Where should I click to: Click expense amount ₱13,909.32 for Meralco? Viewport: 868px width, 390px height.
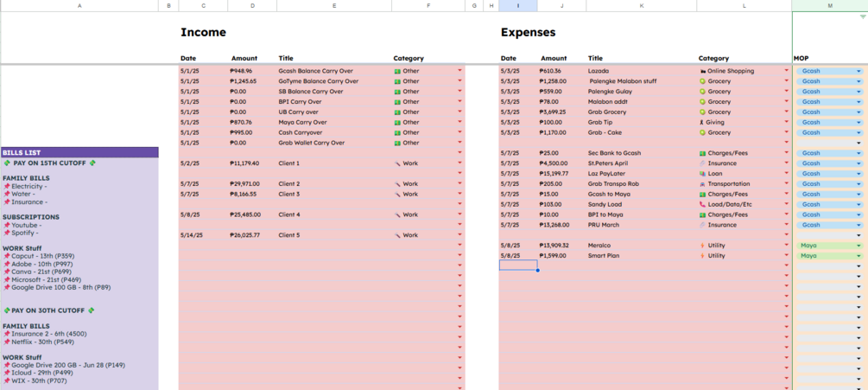pos(554,246)
